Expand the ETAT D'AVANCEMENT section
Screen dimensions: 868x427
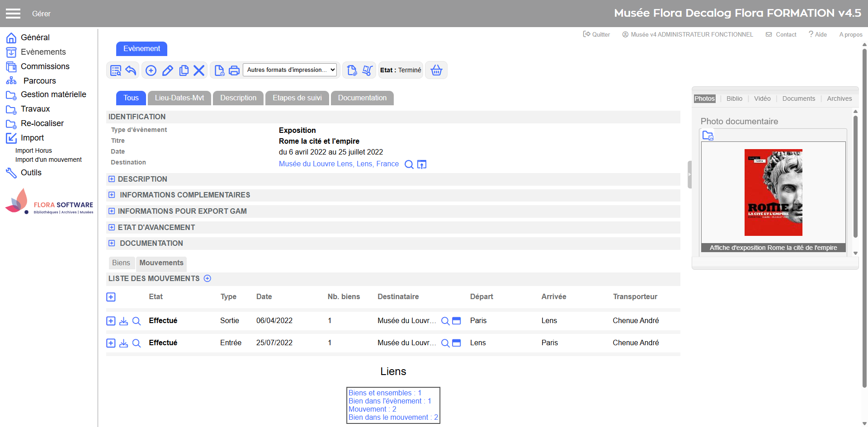pyautogui.click(x=112, y=228)
